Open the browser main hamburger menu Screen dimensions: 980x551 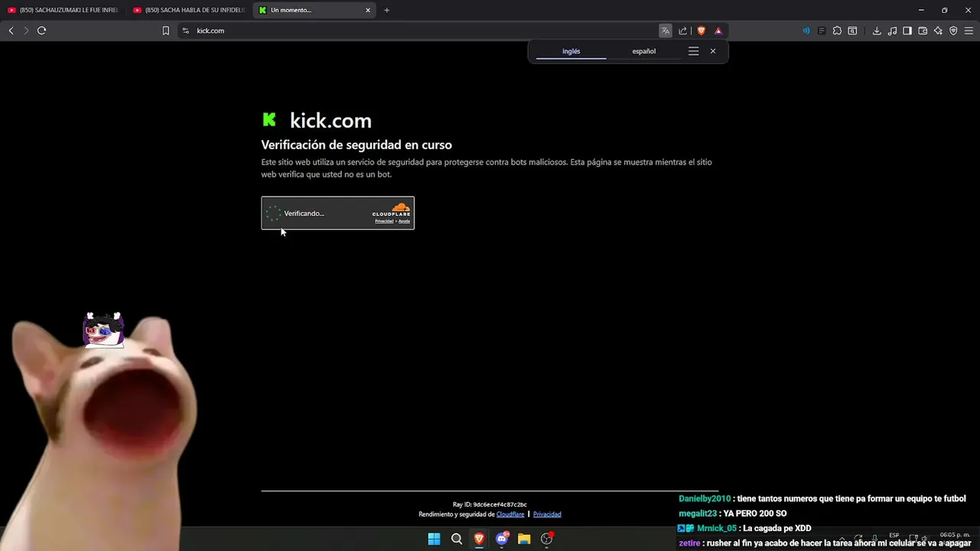[x=969, y=31]
